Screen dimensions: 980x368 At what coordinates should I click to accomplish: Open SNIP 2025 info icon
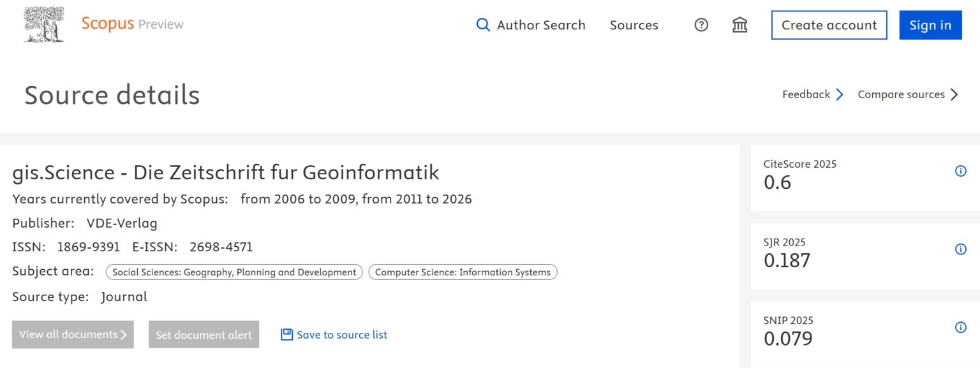(x=960, y=327)
